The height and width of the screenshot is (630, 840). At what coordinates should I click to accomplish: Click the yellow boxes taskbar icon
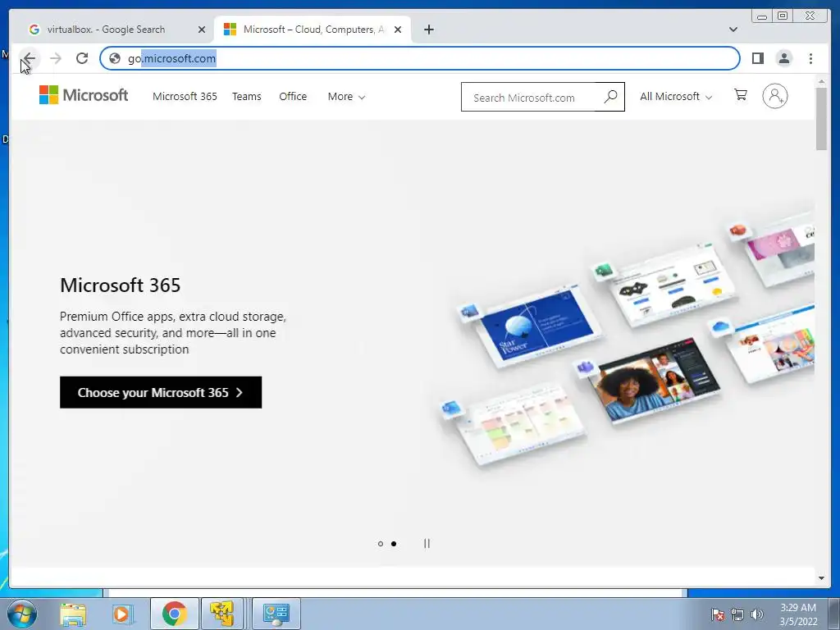221,614
